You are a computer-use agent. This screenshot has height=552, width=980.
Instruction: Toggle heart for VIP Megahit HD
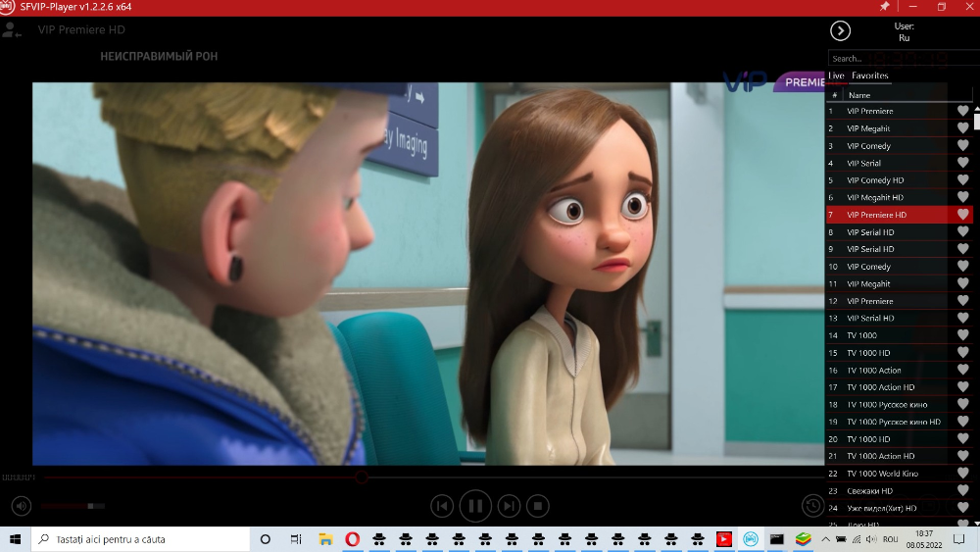(962, 197)
